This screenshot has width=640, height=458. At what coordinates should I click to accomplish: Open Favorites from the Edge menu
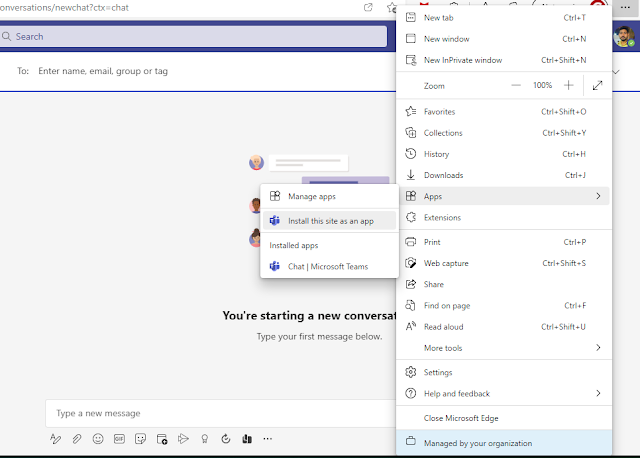click(x=504, y=111)
